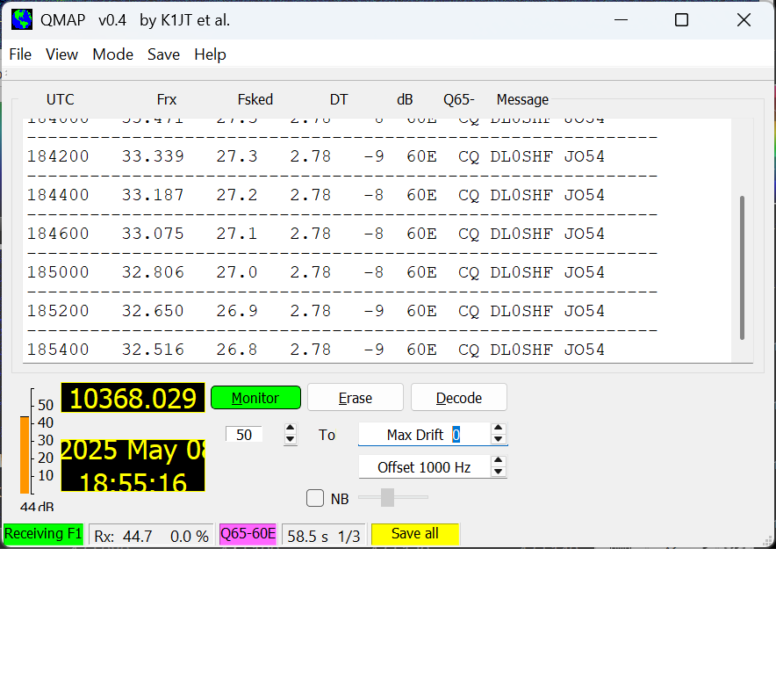Viewport: 776px width, 700px height.
Task: Click the Frx column header
Action: [x=166, y=99]
